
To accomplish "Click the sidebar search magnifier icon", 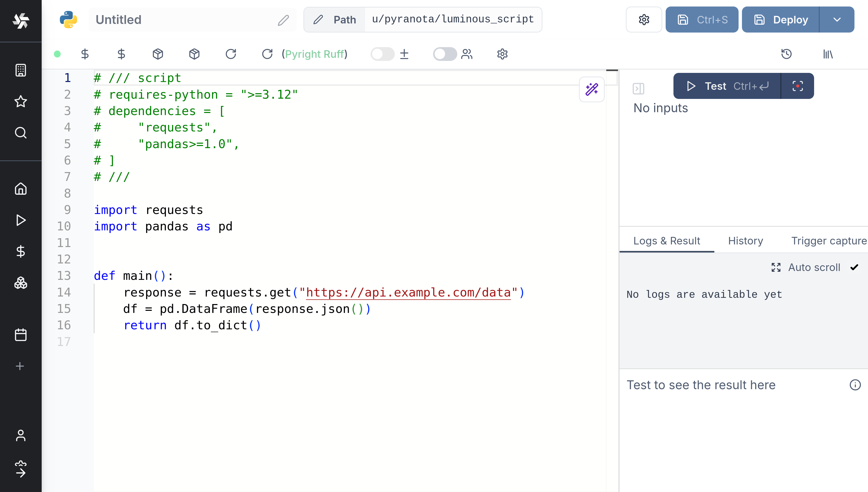I will click(21, 133).
